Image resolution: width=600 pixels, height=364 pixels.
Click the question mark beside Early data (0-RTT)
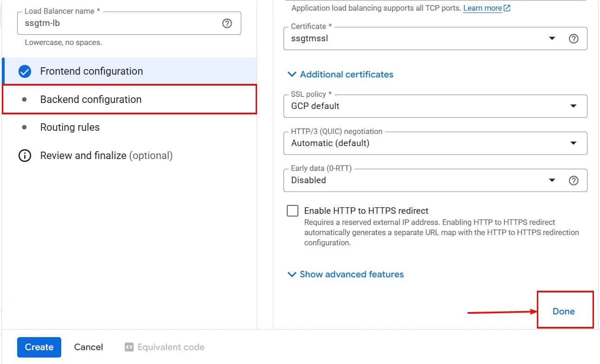pos(574,180)
